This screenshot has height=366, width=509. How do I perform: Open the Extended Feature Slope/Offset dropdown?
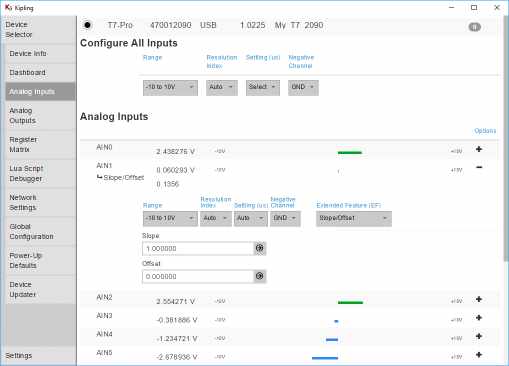(x=354, y=219)
